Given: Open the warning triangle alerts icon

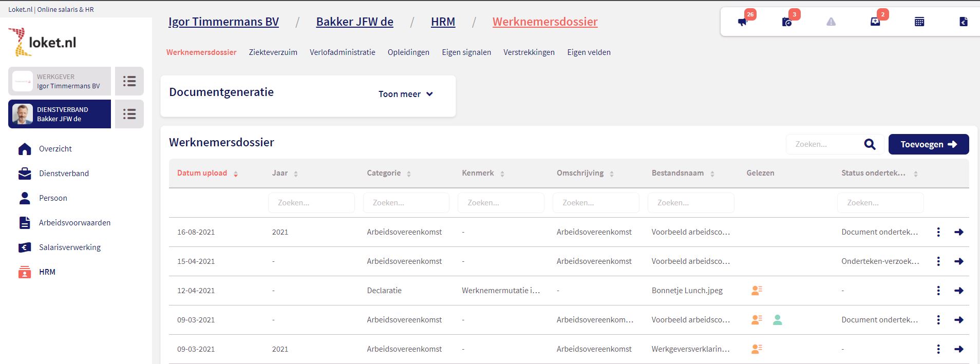Looking at the screenshot, I should coord(831,22).
